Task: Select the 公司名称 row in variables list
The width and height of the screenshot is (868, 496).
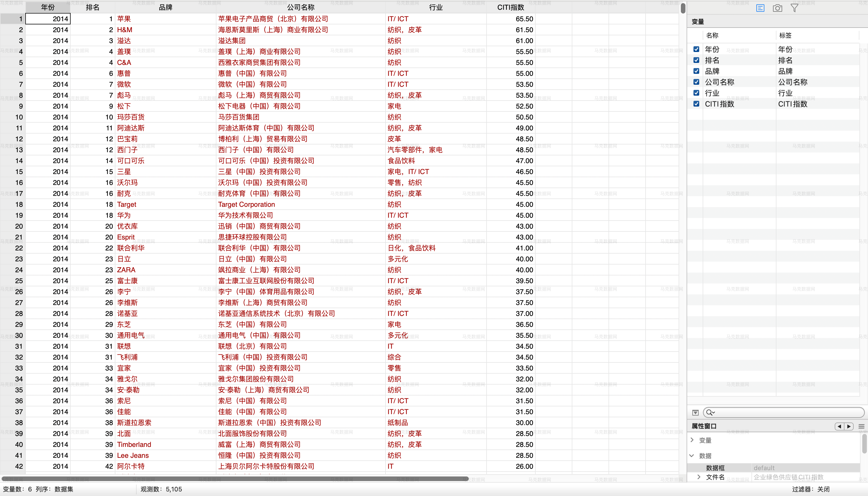Action: [773, 82]
